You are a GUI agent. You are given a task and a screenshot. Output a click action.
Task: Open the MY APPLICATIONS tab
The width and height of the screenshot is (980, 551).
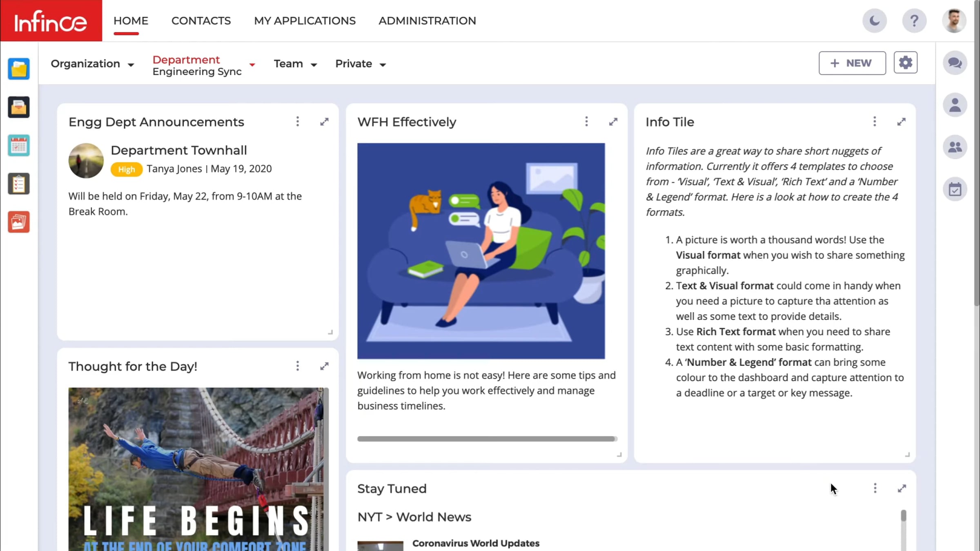pos(305,20)
